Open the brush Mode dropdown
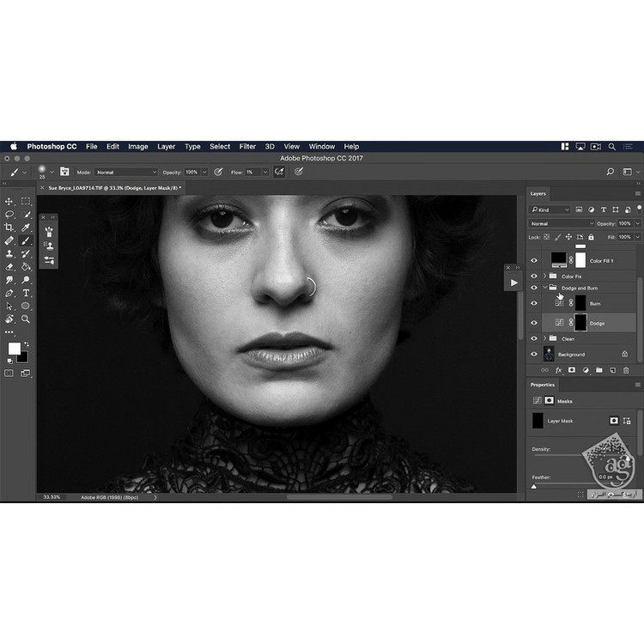 (x=126, y=172)
